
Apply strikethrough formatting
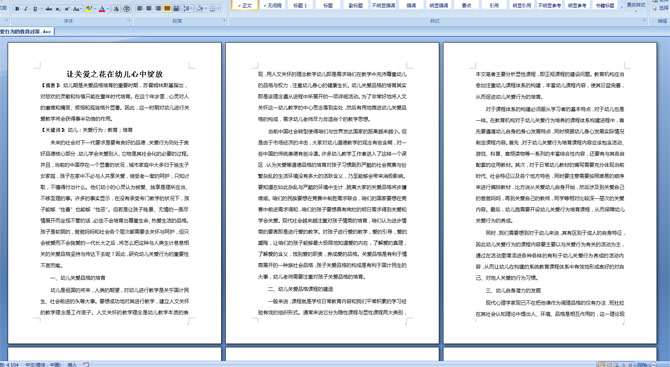[x=49, y=9]
